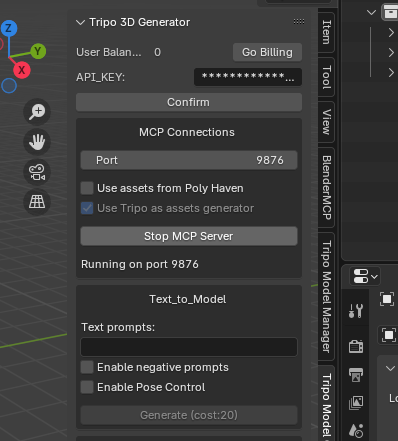The height and width of the screenshot is (441, 398).
Task: Click the negative Z blue outline gizmo circle
Action: (9, 86)
